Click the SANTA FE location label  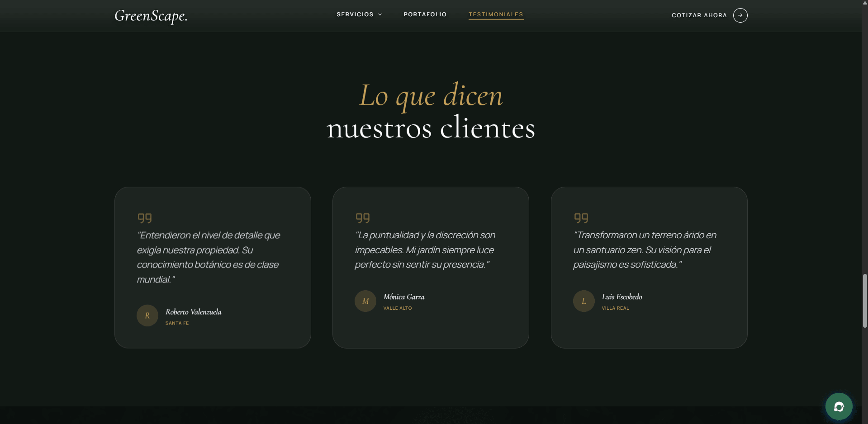click(x=177, y=323)
